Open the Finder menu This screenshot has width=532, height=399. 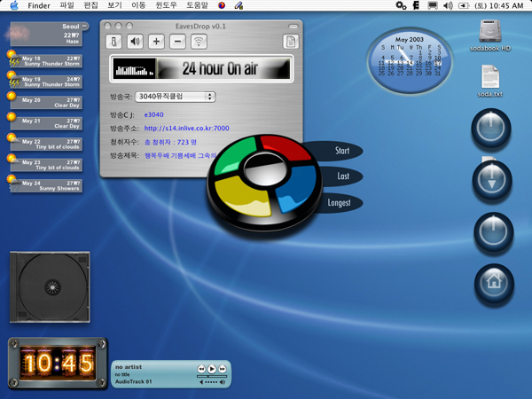click(38, 5)
